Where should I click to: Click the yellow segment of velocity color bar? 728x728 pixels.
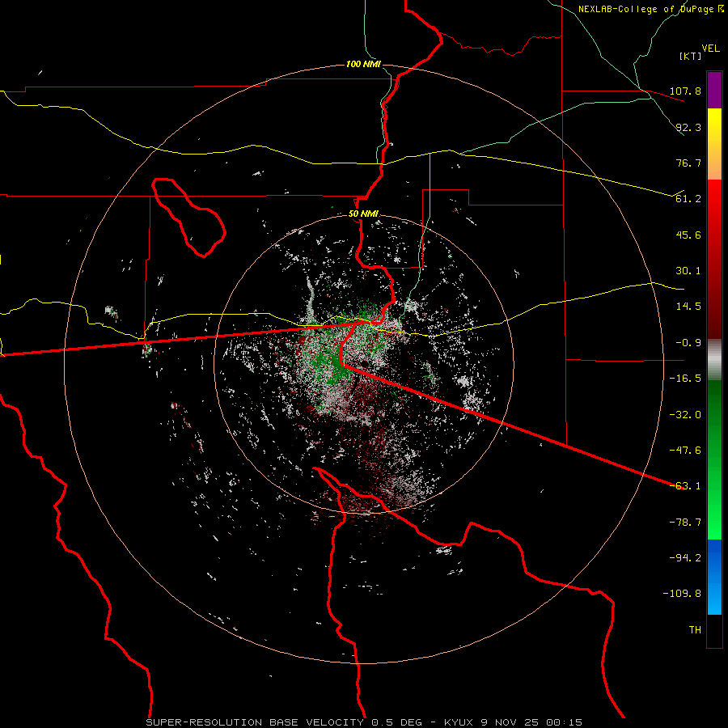[x=714, y=144]
